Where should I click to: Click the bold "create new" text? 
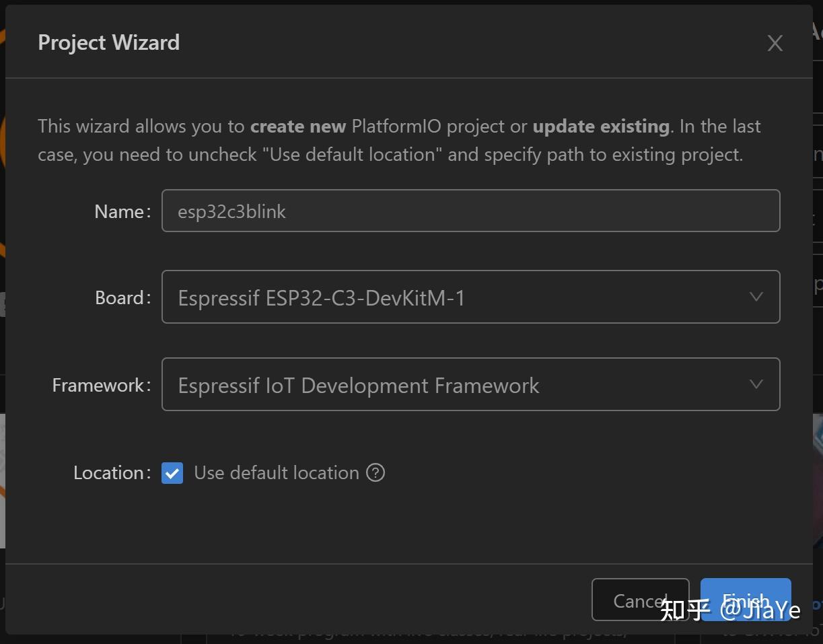coord(297,127)
